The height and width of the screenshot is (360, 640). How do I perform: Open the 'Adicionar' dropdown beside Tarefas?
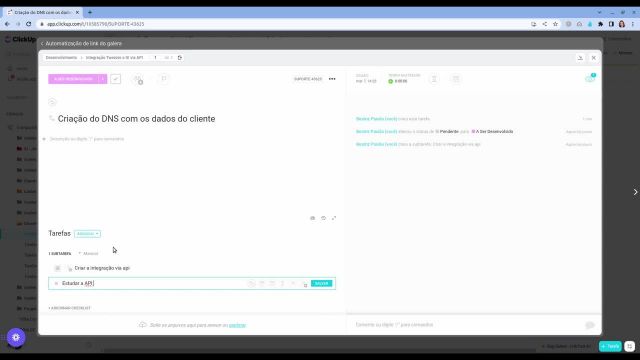87,234
